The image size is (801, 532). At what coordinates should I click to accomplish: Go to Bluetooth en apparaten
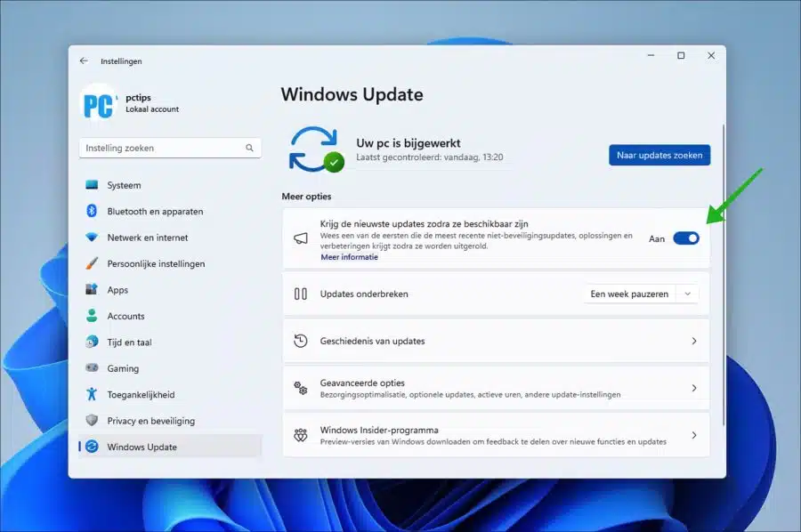pos(170,211)
